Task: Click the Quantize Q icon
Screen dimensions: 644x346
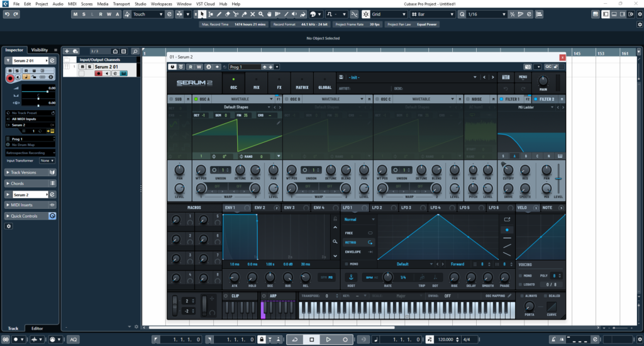Action: point(462,14)
